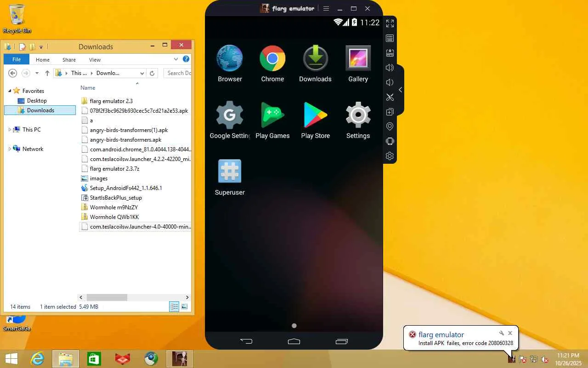Click the muted speaker tray icon
Screen dimensions: 588x368
tap(545, 359)
